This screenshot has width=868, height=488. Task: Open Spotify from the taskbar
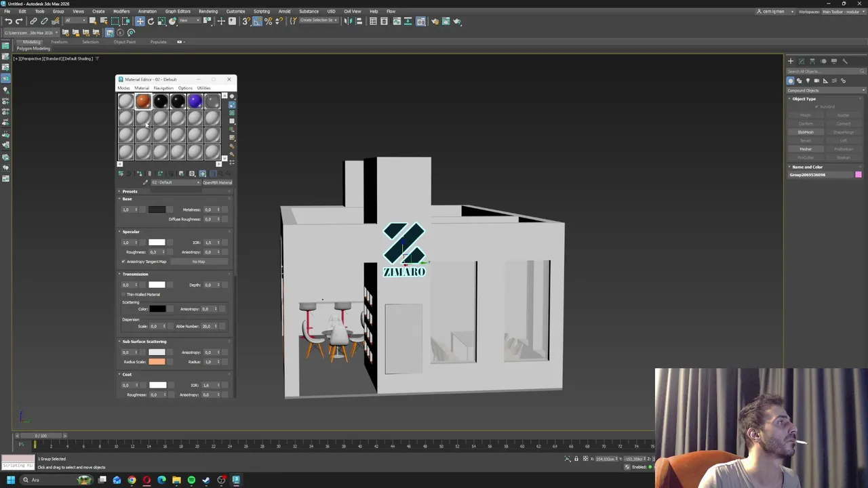pyautogui.click(x=191, y=481)
